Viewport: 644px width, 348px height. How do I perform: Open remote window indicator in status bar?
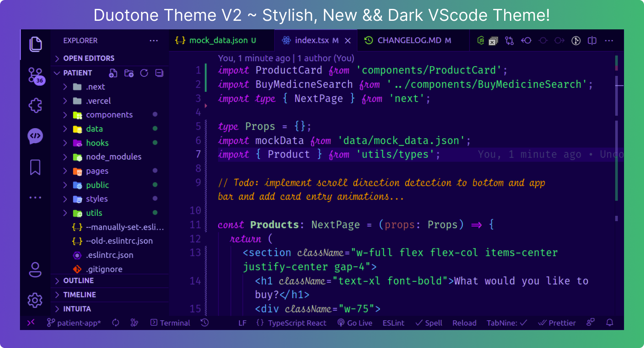click(x=31, y=323)
